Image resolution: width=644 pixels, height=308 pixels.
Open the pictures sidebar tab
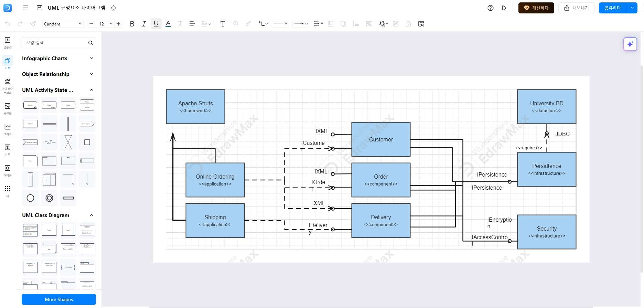(x=8, y=108)
